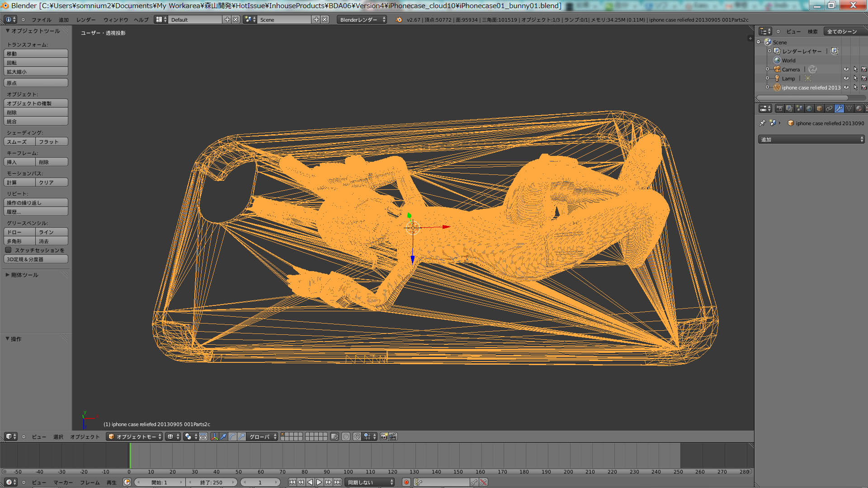Enable sketch session checkbox in grease pencil
The width and height of the screenshot is (868, 488).
click(x=8, y=250)
